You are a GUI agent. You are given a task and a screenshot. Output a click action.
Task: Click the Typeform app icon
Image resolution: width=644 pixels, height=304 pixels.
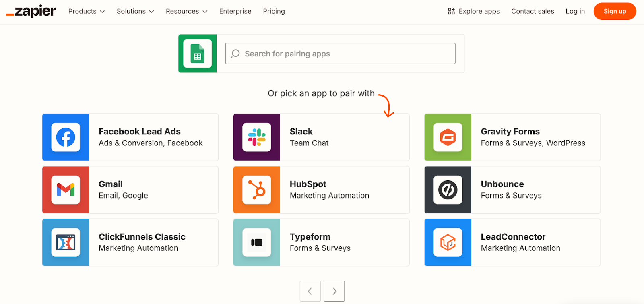[257, 242]
